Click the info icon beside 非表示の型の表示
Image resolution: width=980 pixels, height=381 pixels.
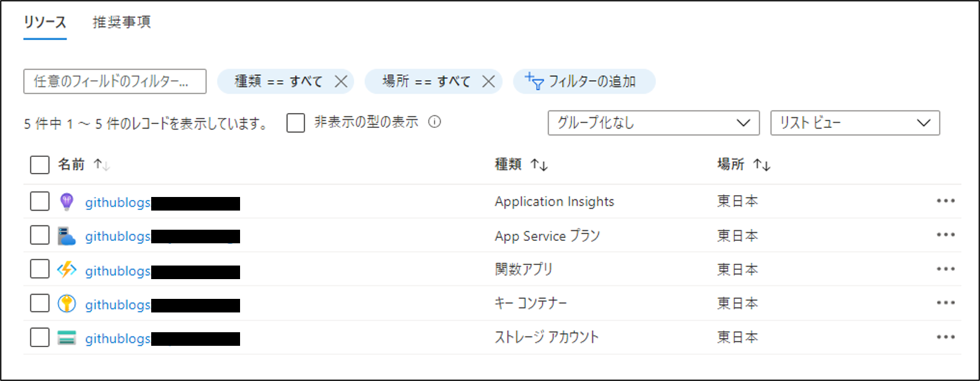point(434,122)
